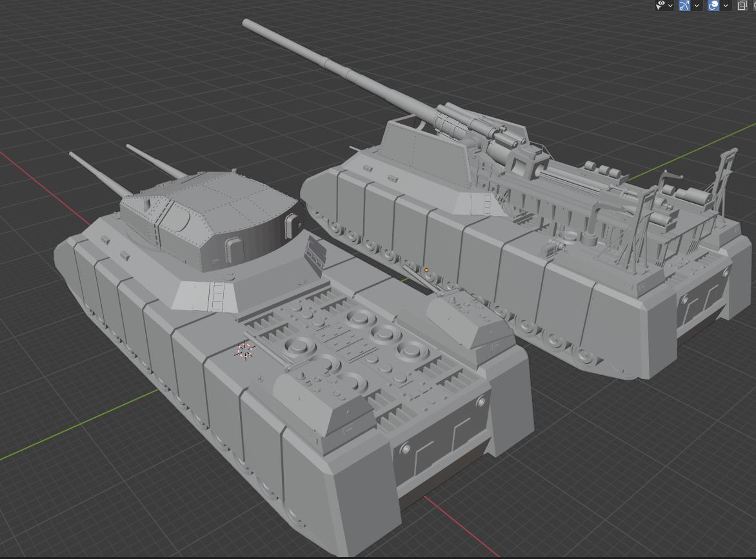Click the Toggle X-Ray overlapping squares icon
The height and width of the screenshot is (559, 756).
tap(742, 5)
